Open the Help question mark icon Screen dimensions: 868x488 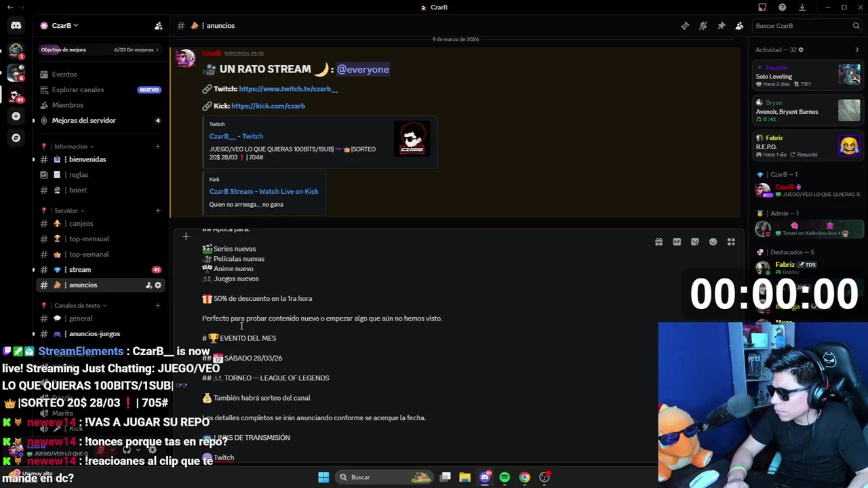pos(782,7)
